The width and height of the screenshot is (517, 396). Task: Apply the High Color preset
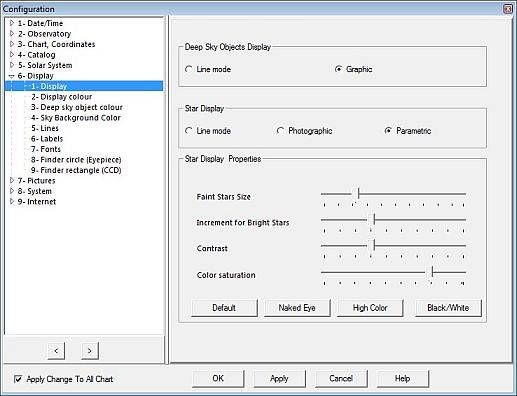click(x=370, y=308)
